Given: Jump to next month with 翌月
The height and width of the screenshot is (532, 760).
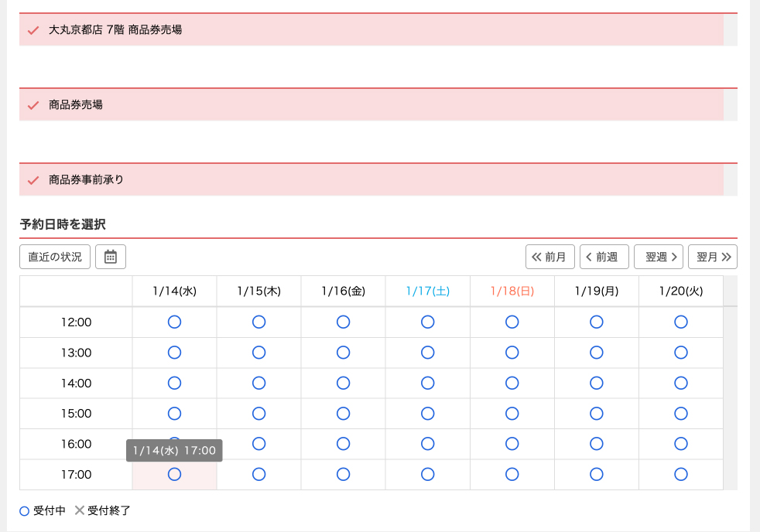Looking at the screenshot, I should (x=712, y=257).
